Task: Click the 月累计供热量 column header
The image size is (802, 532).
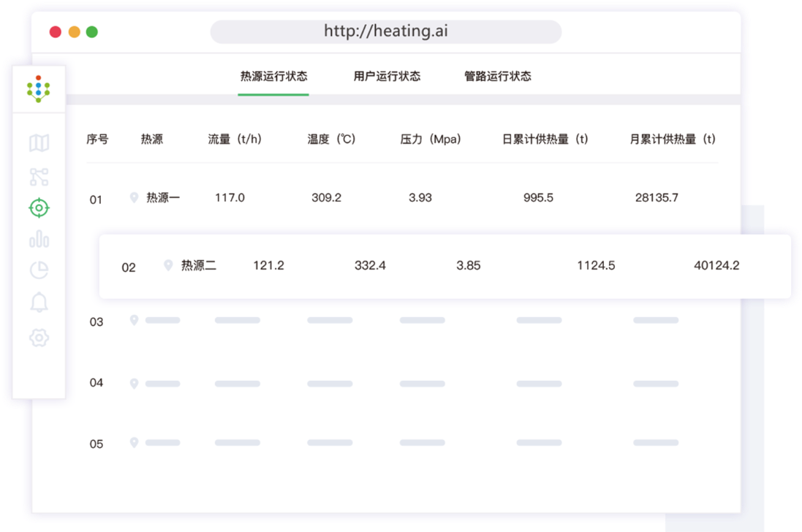Action: [673, 139]
